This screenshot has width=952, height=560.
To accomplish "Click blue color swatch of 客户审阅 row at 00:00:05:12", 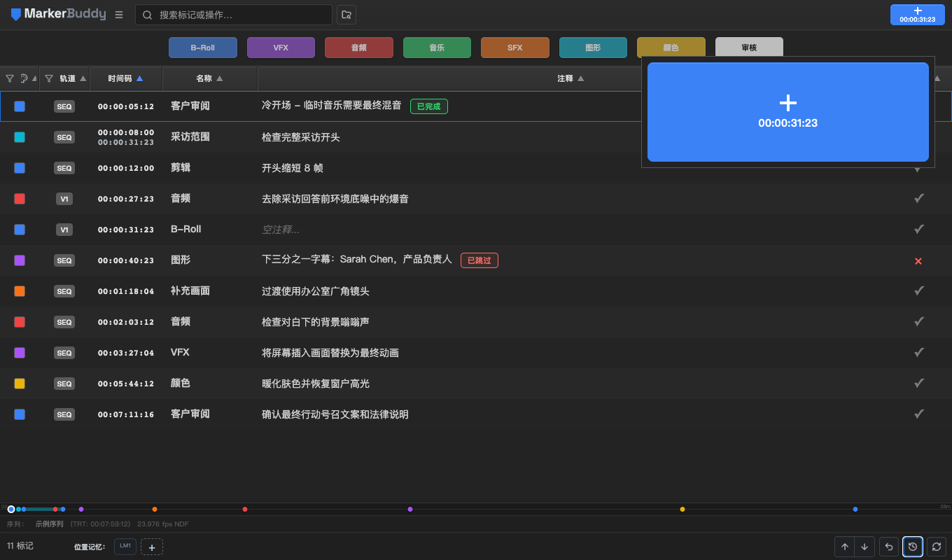I will (x=20, y=106).
